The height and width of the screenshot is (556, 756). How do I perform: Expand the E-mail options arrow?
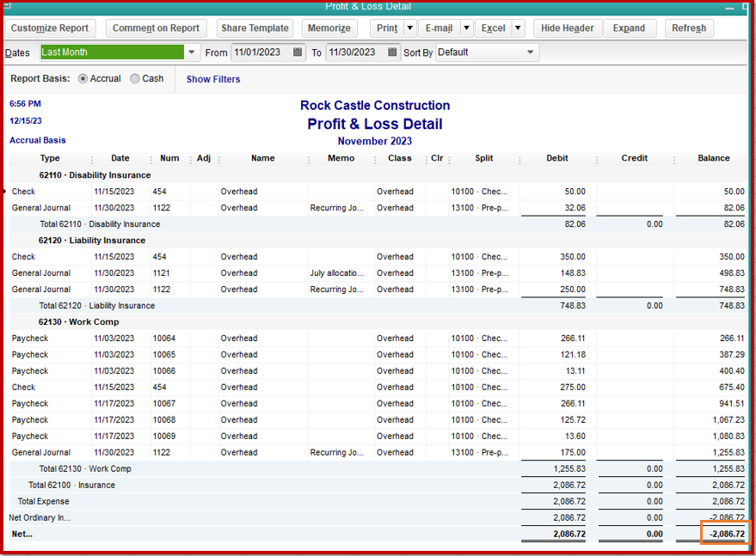[465, 28]
